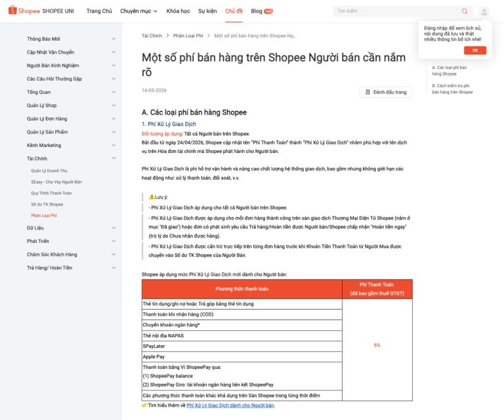Expand Tổng Quan sidebar section
504x420 pixels.
(x=71, y=93)
